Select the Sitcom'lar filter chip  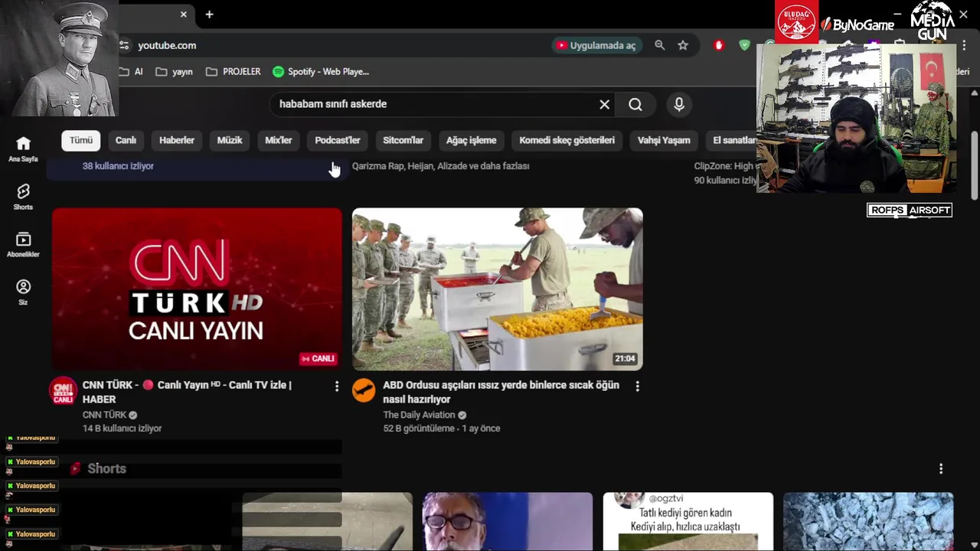[x=403, y=140]
